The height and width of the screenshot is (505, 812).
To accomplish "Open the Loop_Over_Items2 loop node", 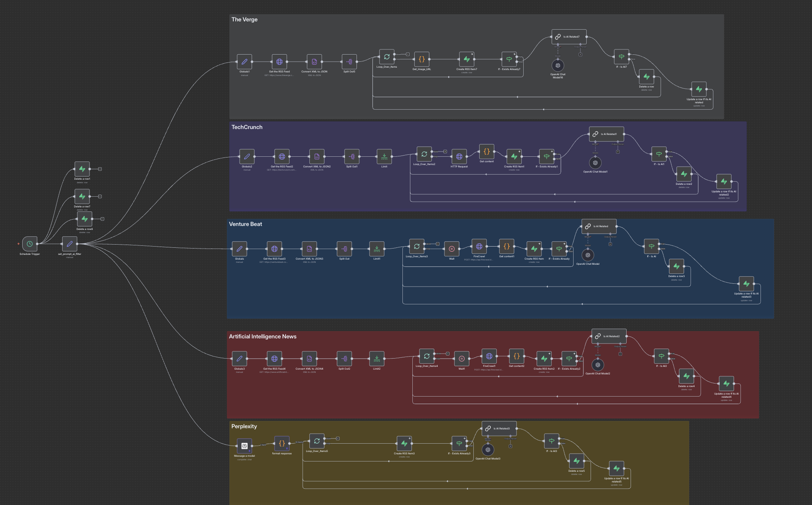I will click(424, 154).
